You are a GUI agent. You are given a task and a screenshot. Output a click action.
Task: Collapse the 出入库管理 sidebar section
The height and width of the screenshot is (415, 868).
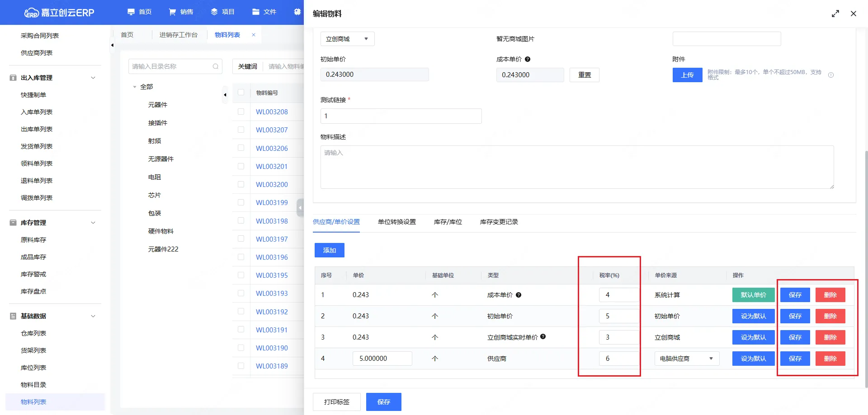pyautogui.click(x=93, y=78)
